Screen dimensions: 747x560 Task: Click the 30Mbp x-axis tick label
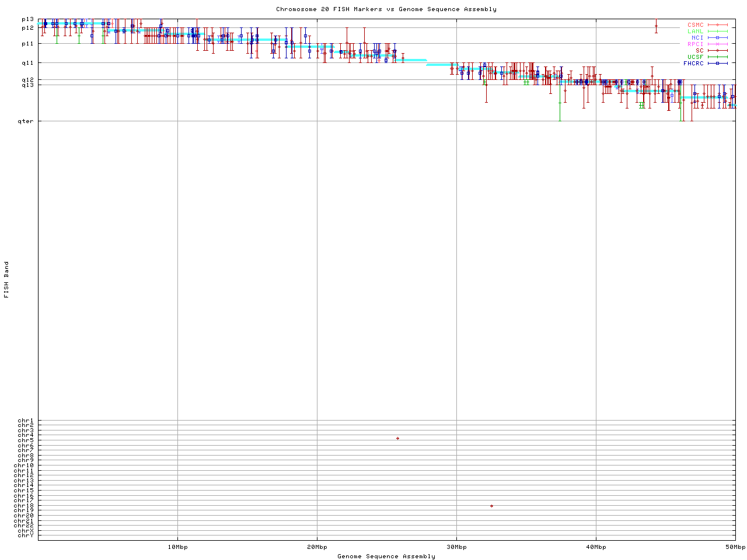coord(456,547)
